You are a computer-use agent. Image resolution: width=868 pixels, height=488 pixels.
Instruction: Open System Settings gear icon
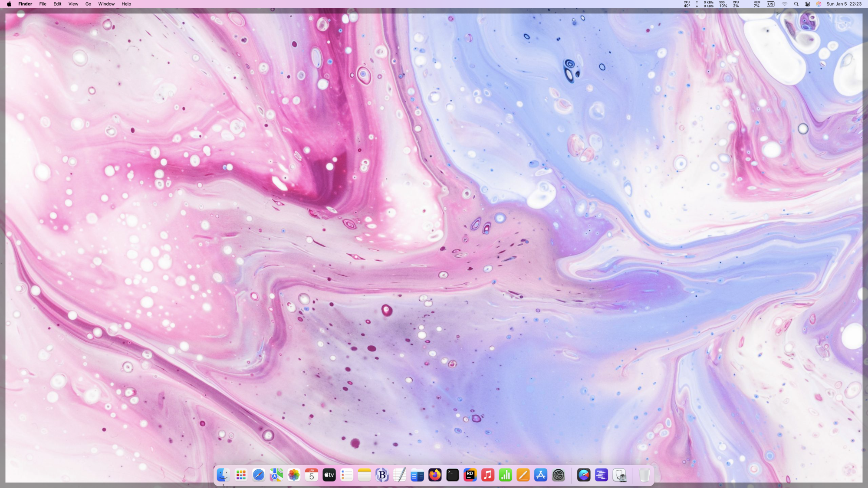tap(559, 475)
